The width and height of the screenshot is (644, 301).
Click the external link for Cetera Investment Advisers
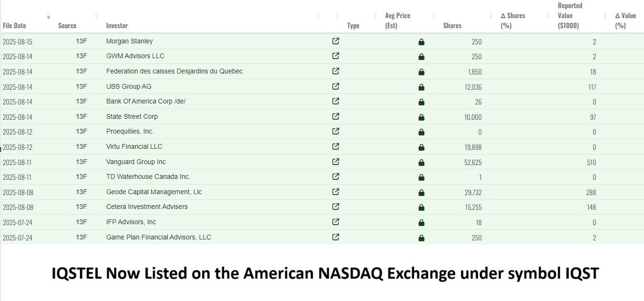(336, 207)
